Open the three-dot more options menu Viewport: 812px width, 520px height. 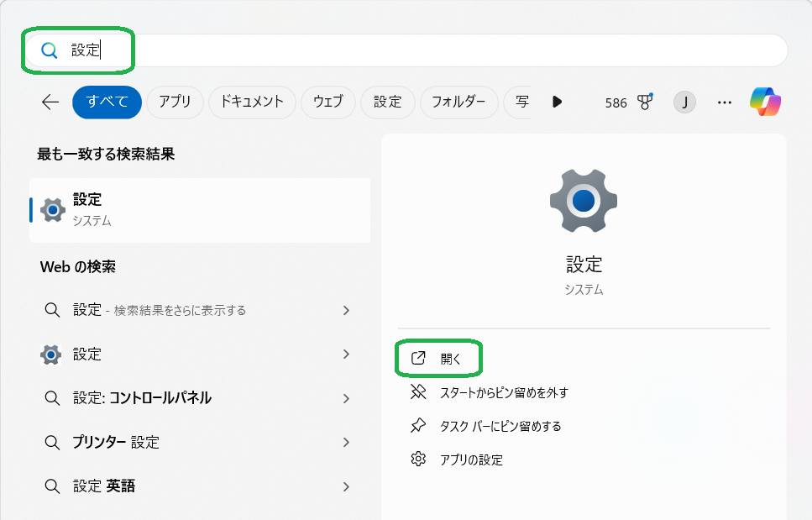725,102
